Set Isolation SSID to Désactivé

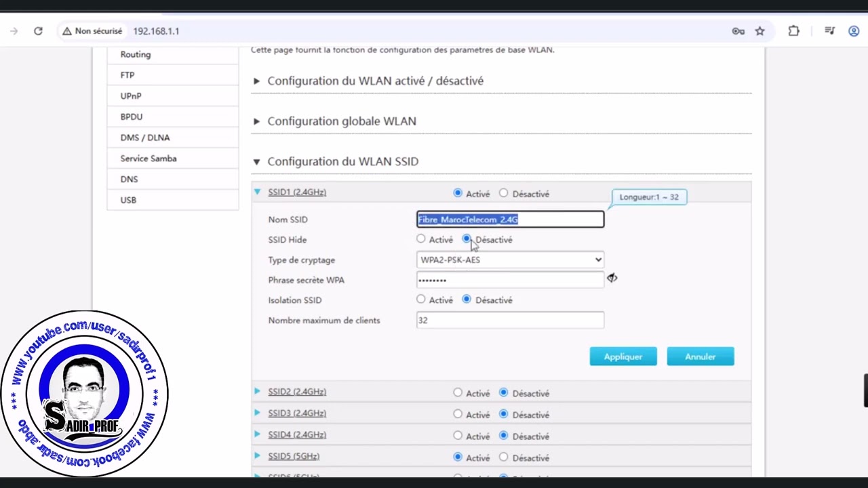pyautogui.click(x=467, y=300)
